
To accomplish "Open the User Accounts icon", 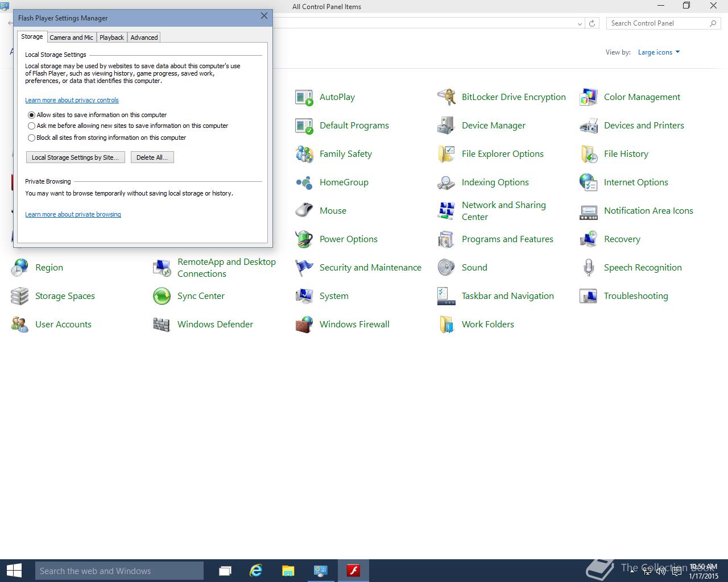I will pyautogui.click(x=20, y=325).
